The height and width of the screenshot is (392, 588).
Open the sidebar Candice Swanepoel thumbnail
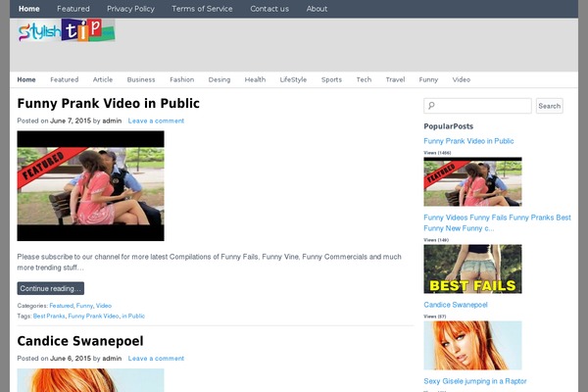tap(472, 346)
